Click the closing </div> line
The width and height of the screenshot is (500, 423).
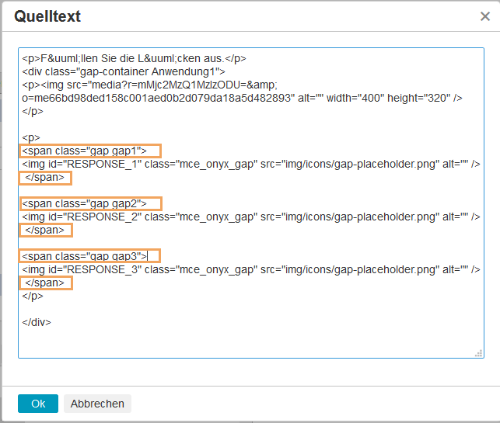click(37, 322)
